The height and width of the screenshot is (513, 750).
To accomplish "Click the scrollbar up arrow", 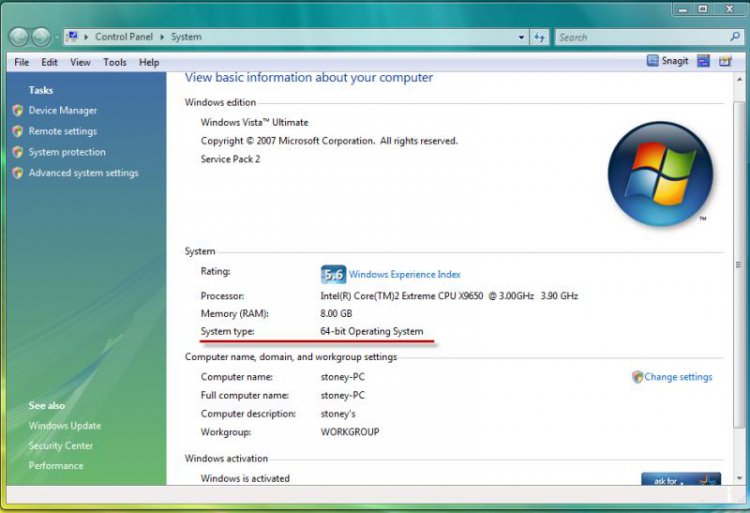I will click(739, 80).
